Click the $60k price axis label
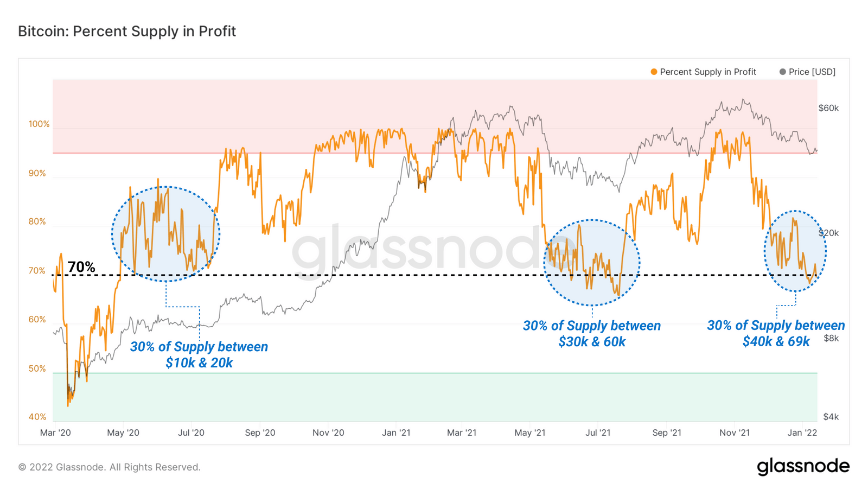868x489 pixels. [828, 108]
